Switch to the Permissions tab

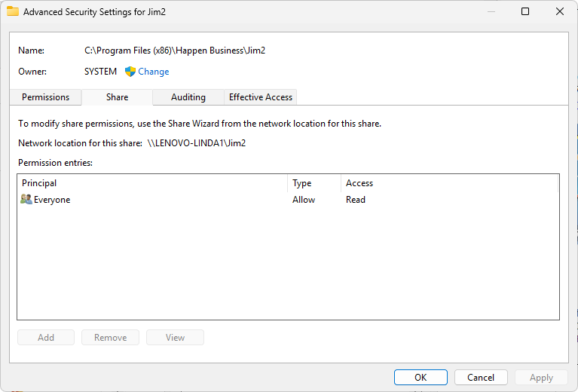point(45,97)
